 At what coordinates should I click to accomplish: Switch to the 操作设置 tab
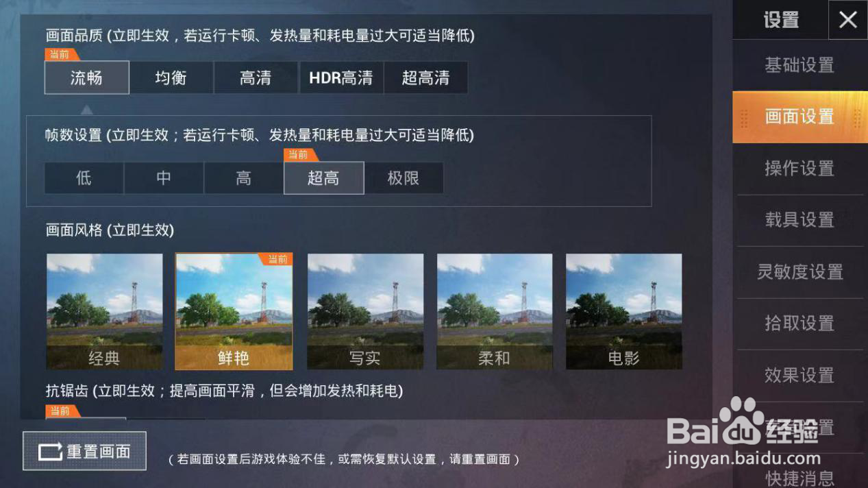(x=799, y=169)
